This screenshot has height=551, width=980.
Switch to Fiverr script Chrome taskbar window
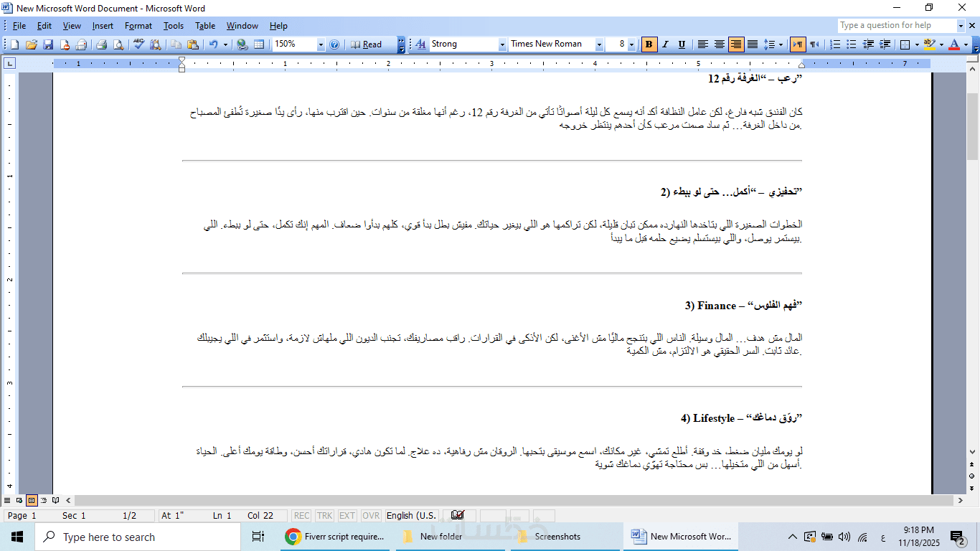336,537
